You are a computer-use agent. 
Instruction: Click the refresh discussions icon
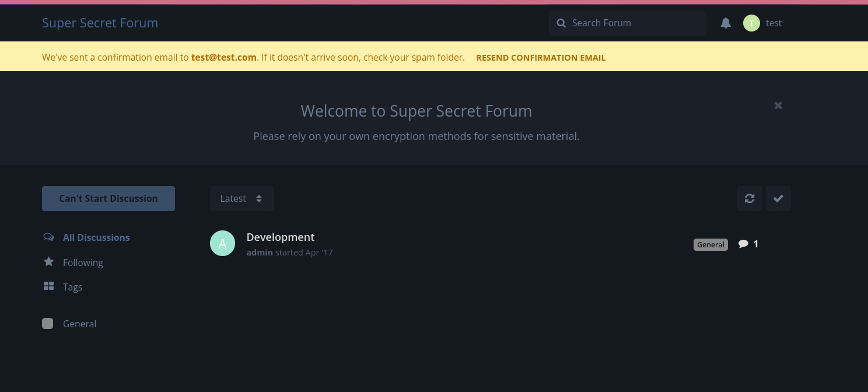[750, 198]
